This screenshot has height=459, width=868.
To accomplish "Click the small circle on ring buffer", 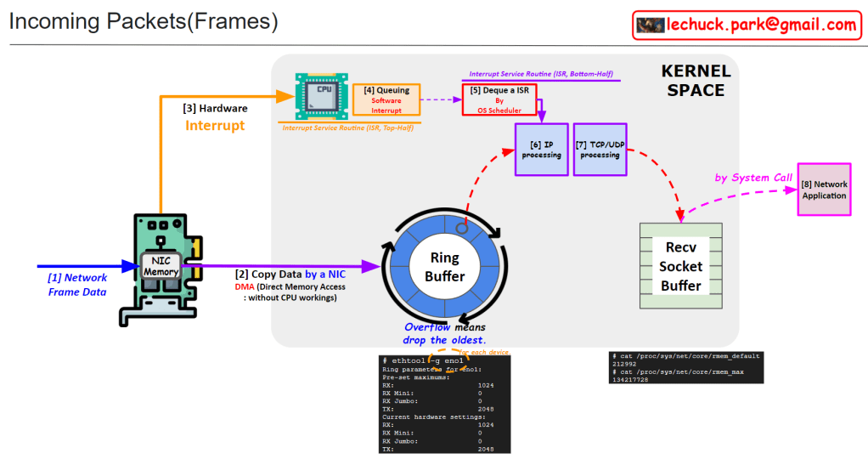I will click(462, 227).
